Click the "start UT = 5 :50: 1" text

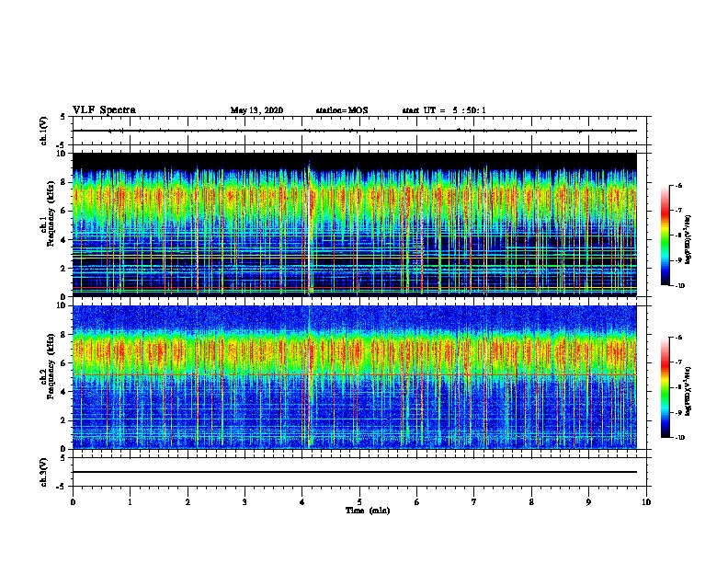tap(444, 110)
